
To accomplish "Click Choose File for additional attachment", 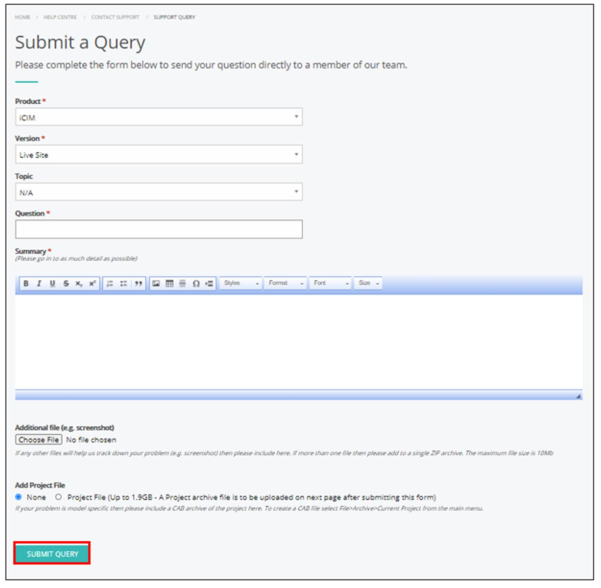I will tap(39, 440).
